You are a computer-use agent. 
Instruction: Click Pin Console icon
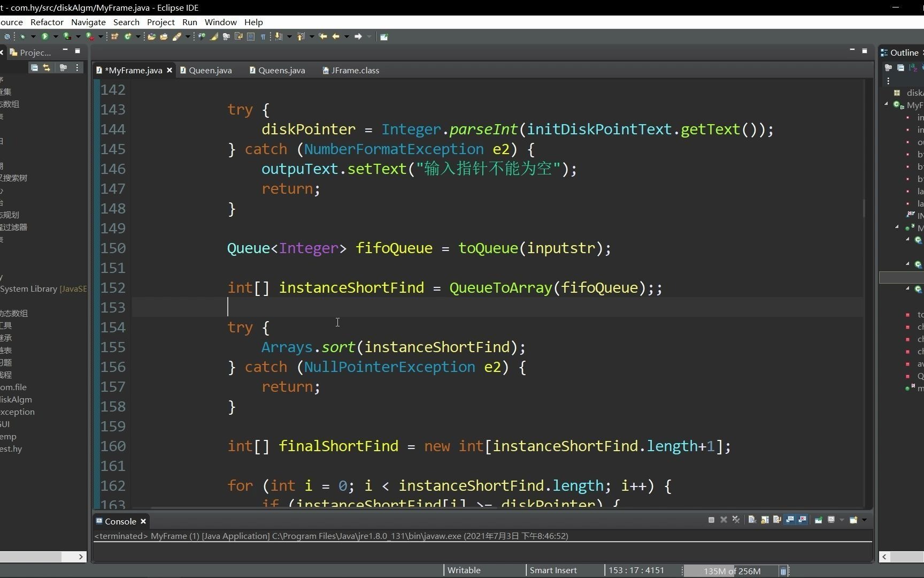[x=818, y=520]
